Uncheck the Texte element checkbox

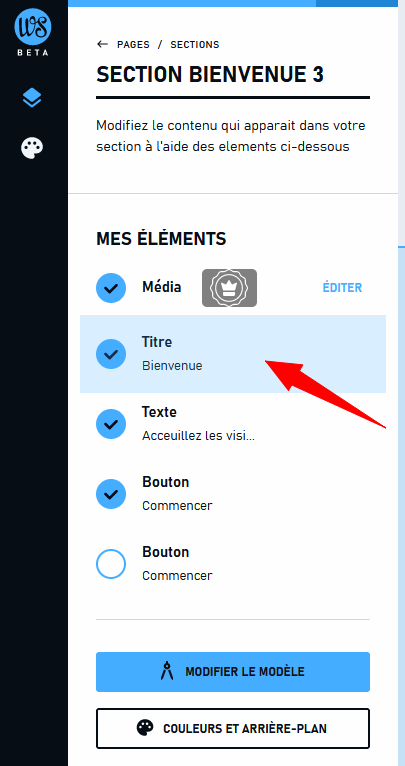click(111, 424)
